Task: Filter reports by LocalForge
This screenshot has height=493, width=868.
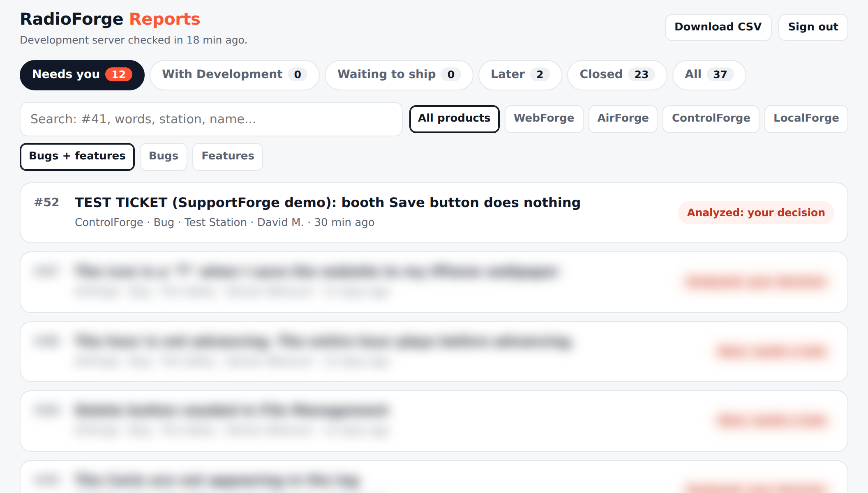Action: click(806, 119)
